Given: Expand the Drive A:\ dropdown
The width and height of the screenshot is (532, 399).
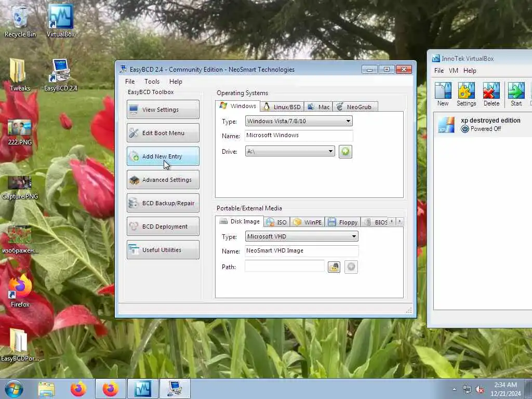Looking at the screenshot, I should coord(290,151).
